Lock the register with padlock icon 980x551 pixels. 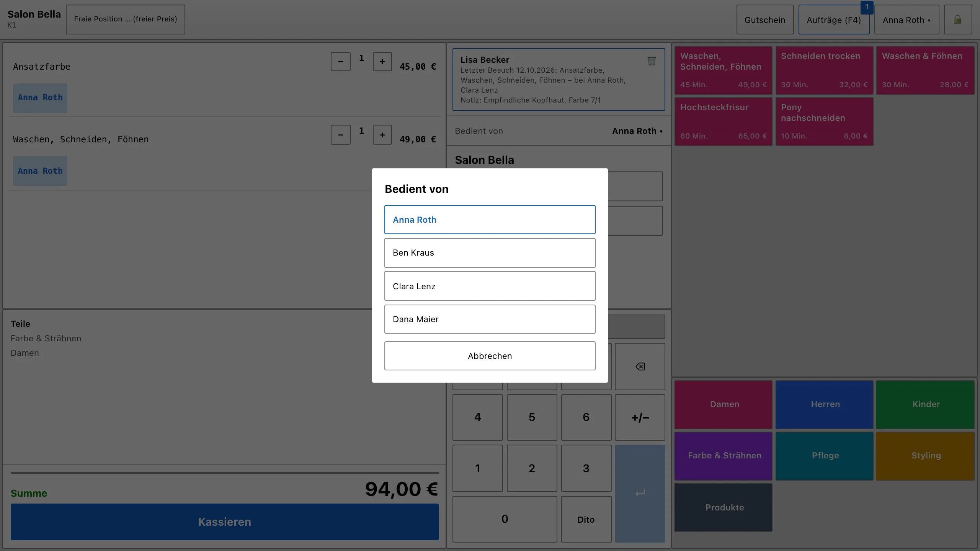[957, 20]
